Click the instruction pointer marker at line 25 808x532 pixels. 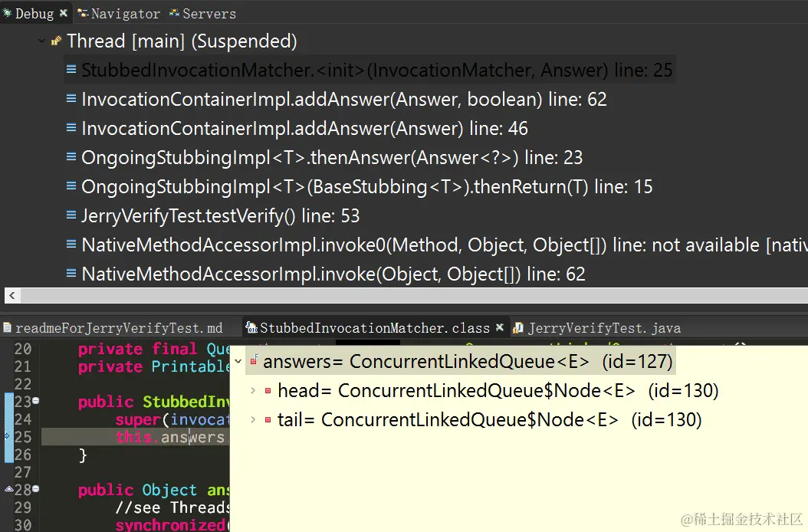(x=8, y=436)
